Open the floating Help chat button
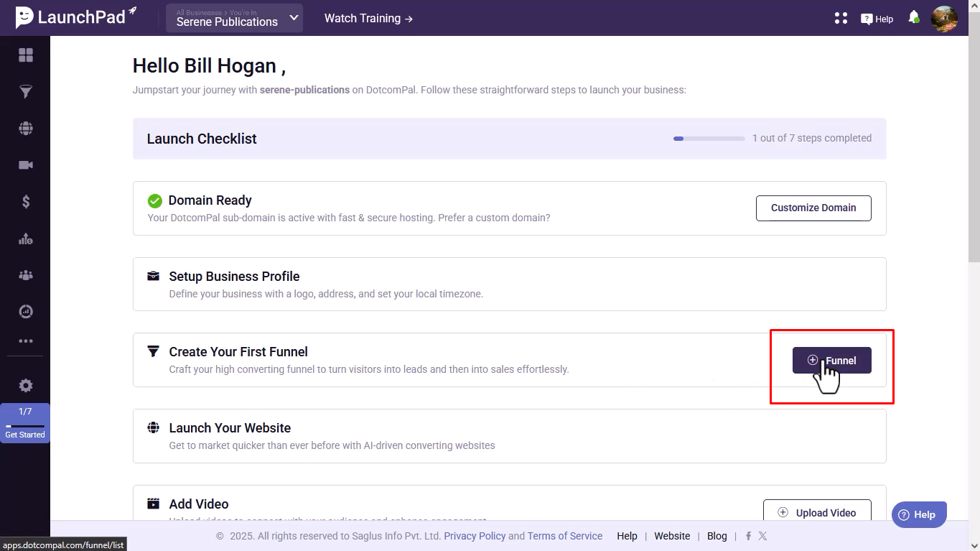 (919, 514)
